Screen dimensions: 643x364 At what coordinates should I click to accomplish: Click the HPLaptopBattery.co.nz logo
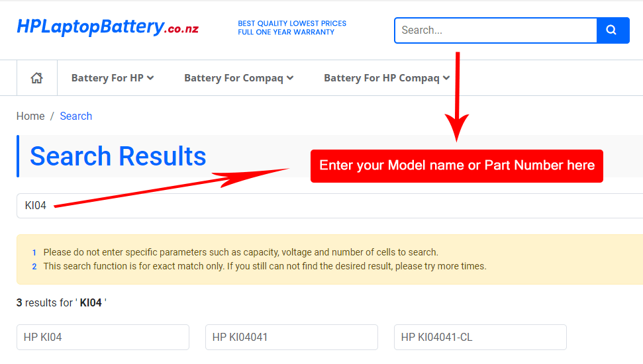pyautogui.click(x=107, y=28)
